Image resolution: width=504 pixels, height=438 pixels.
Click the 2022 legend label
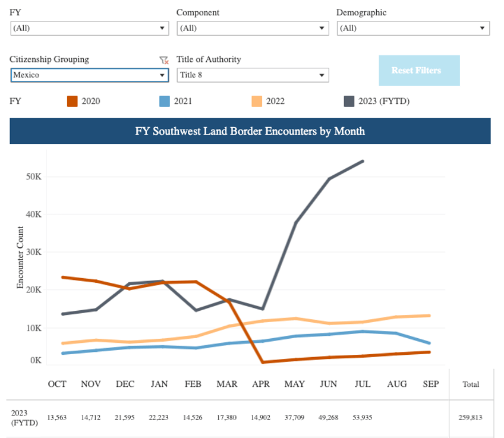(x=275, y=101)
